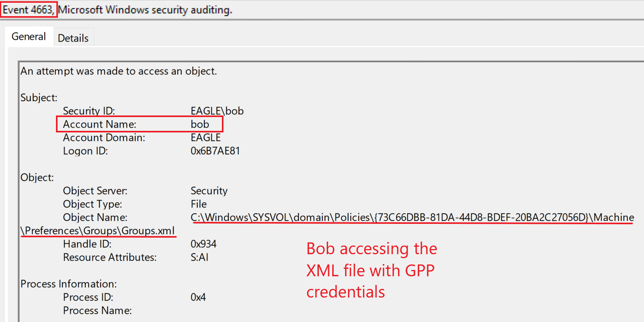The image size is (644, 322).
Task: Click the Logon ID value 0x6B7AE81
Action: tap(215, 151)
